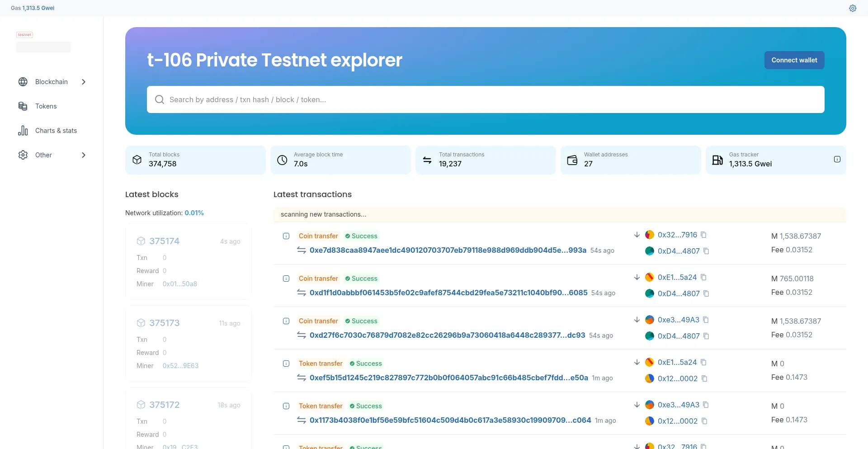Expand the Other section in the sidebar
868x449 pixels.
click(84, 155)
